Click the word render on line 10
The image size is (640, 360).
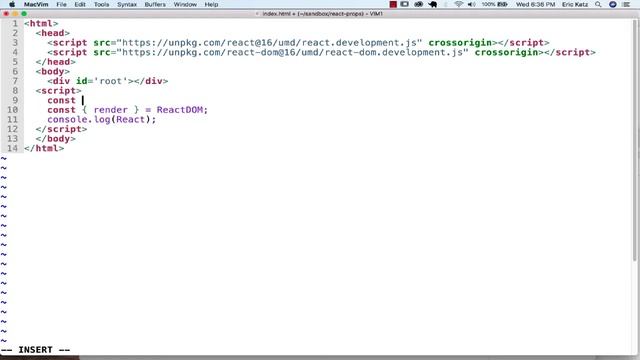[111, 110]
